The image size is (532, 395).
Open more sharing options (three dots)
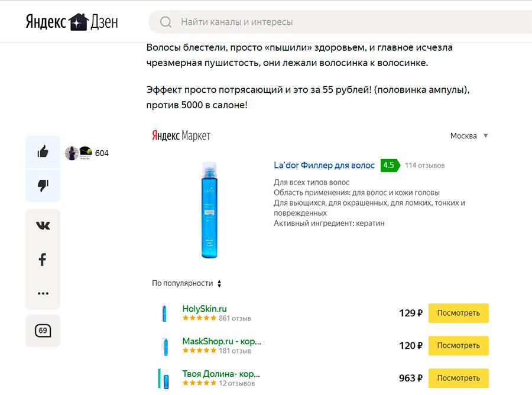(43, 293)
